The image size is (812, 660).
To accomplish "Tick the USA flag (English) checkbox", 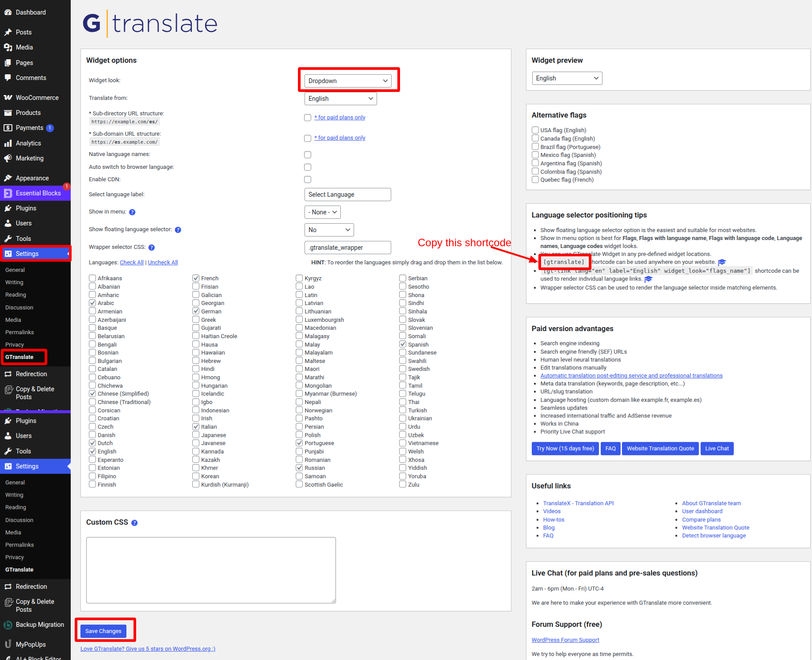I will coord(535,130).
